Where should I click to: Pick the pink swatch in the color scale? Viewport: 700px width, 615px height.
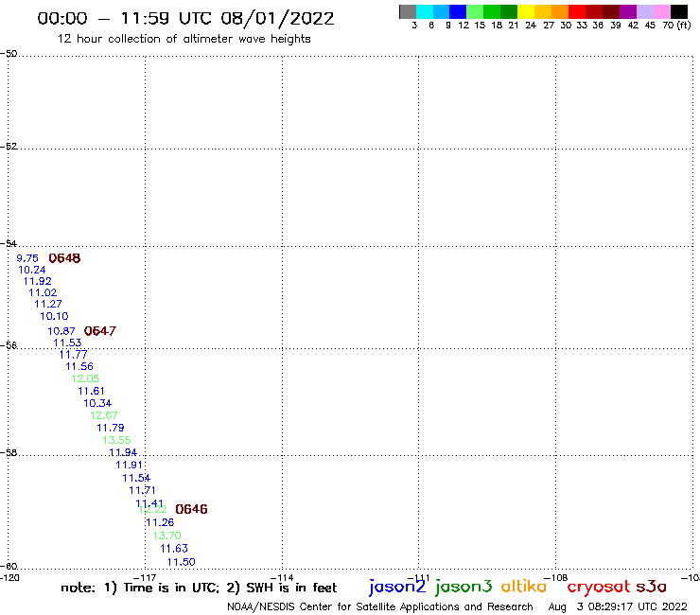661,12
